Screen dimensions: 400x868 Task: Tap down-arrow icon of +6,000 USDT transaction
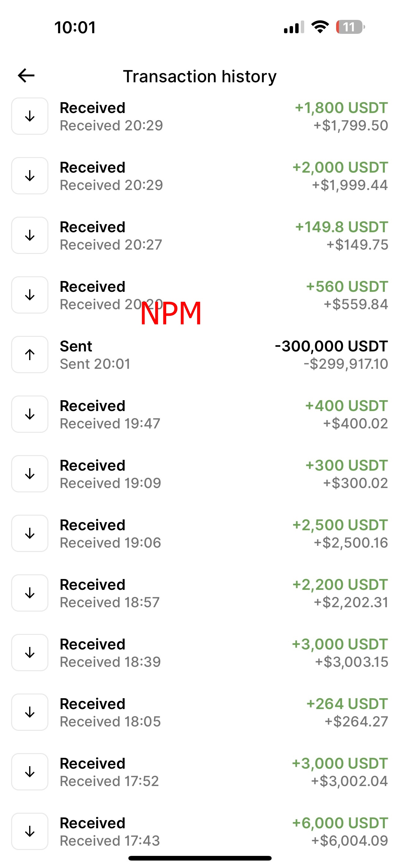(x=30, y=831)
